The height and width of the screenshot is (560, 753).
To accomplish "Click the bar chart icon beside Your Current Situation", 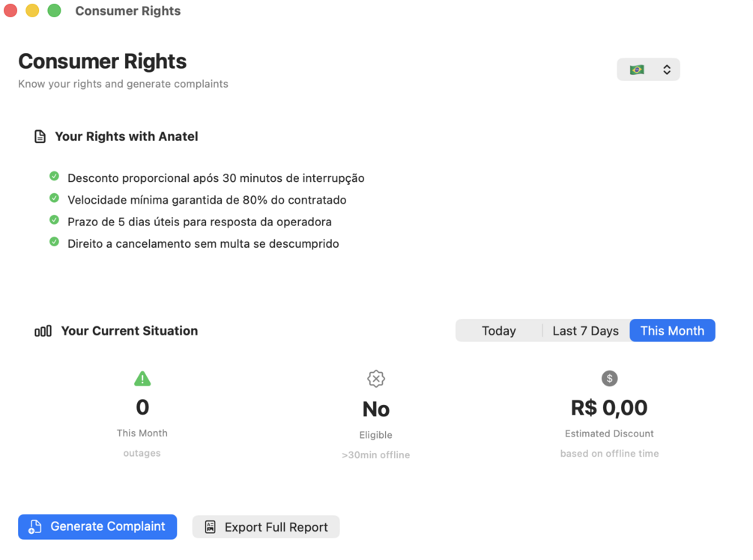I will 43,331.
